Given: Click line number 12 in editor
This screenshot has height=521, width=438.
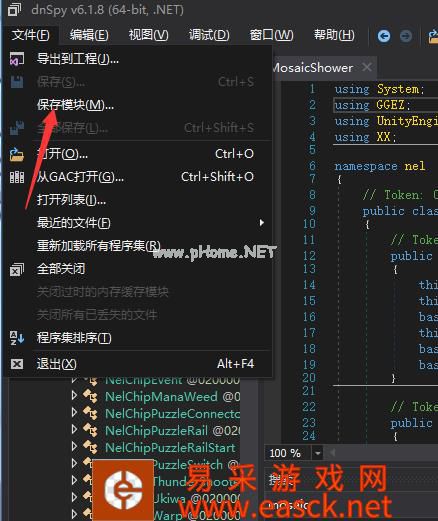Looking at the screenshot, I should pos(309,256).
